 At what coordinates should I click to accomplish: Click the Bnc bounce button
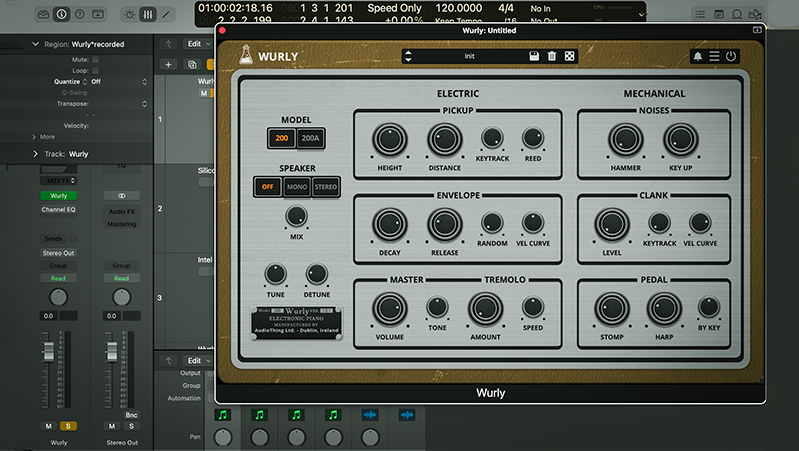131,414
